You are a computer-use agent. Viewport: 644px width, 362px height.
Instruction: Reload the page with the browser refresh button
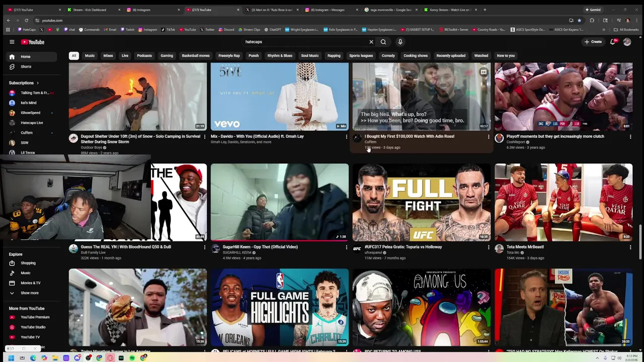[26, 20]
